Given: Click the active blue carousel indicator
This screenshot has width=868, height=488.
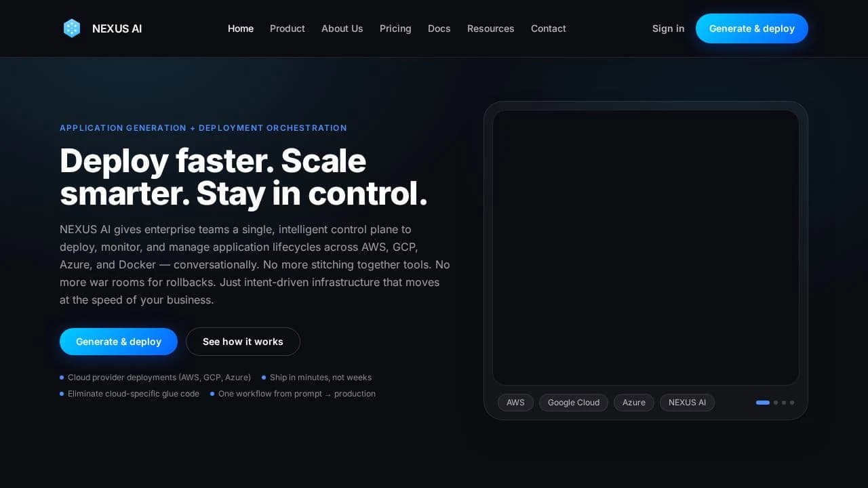Looking at the screenshot, I should point(763,402).
